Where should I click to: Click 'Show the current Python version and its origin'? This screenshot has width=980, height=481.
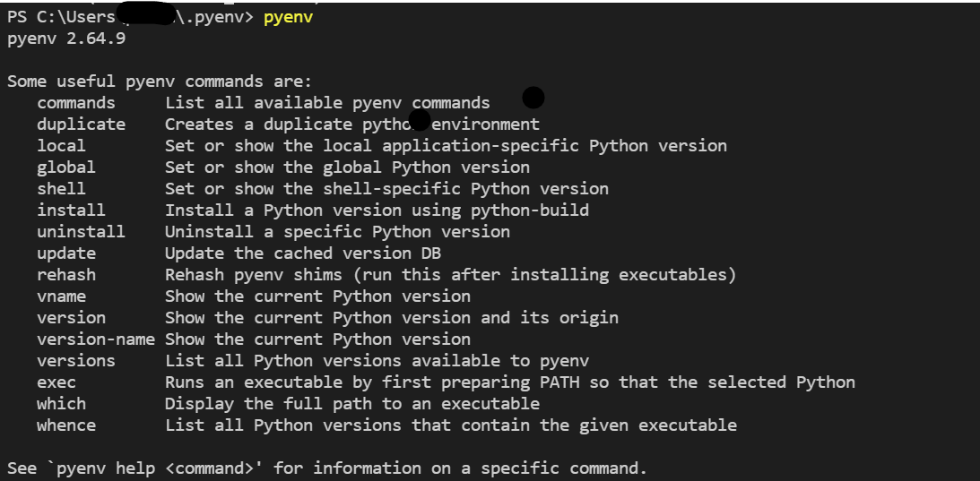tap(392, 317)
